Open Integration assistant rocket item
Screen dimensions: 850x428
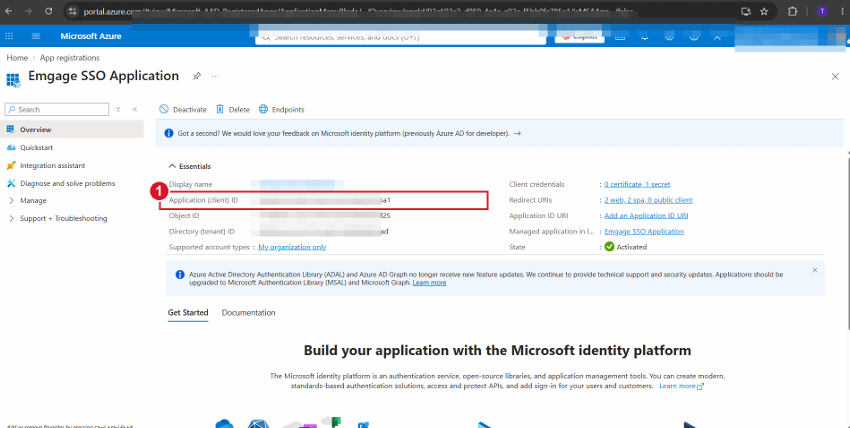pos(46,165)
